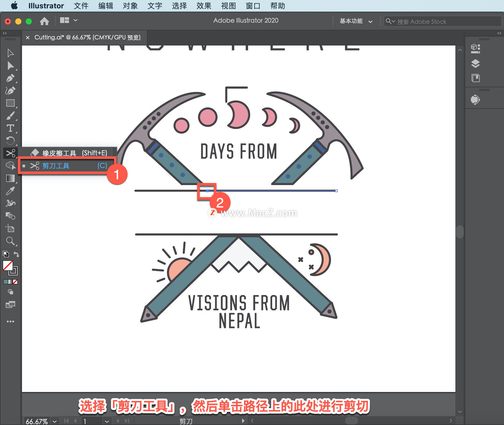
Task: Select the Pen tool
Action: pos(10,78)
